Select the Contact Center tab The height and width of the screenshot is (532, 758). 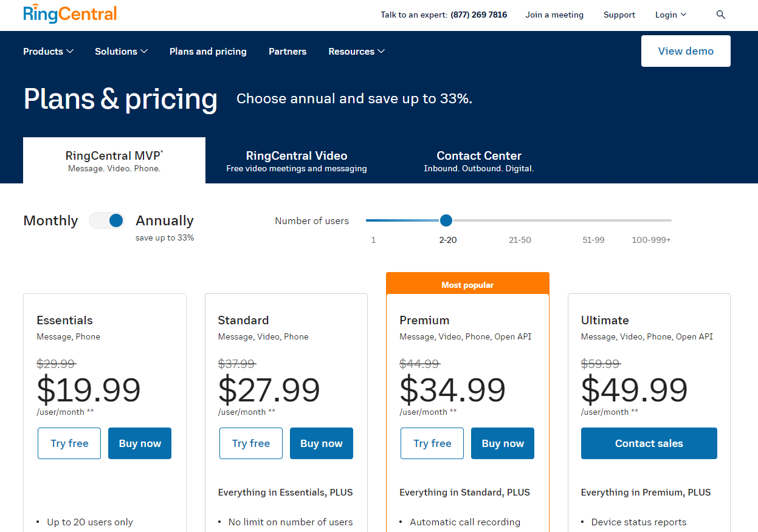click(479, 161)
